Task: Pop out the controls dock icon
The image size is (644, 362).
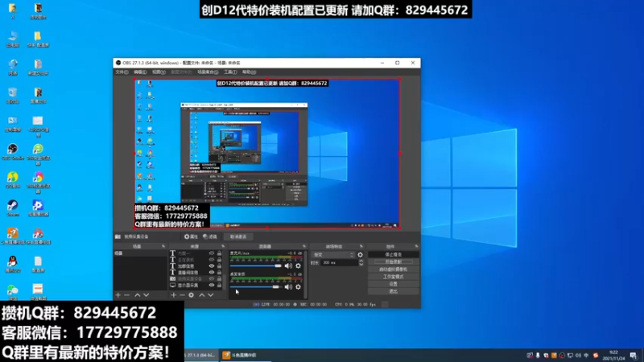Action: click(x=416, y=246)
